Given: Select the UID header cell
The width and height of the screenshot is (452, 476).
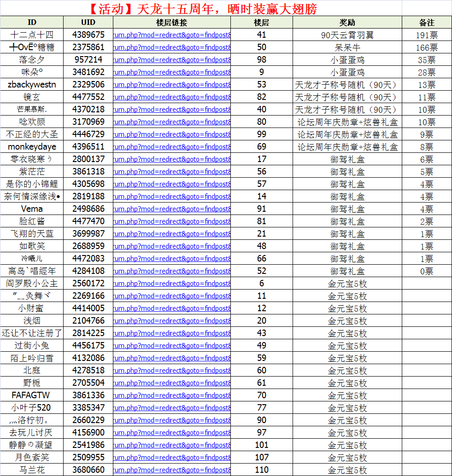Looking at the screenshot, I should (88, 23).
